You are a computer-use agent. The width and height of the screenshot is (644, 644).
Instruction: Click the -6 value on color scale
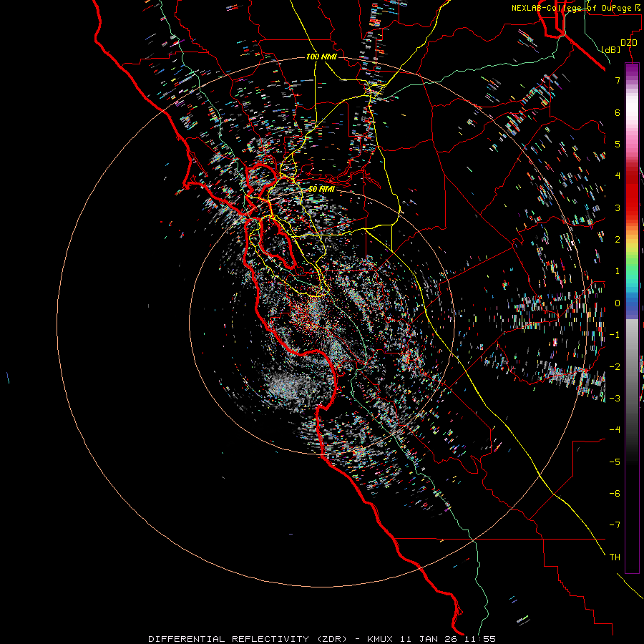click(x=615, y=493)
